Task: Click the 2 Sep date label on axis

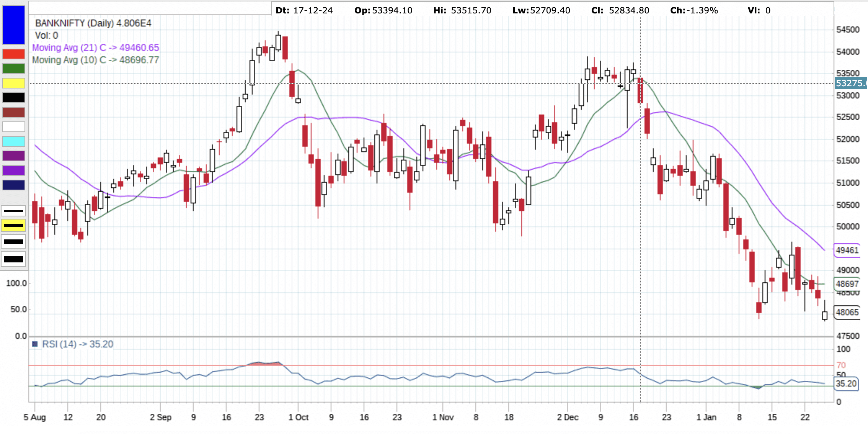Action: tap(161, 417)
